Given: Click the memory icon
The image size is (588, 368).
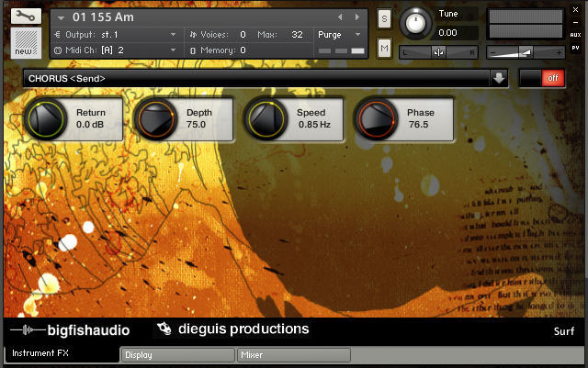Looking at the screenshot, I should [193, 50].
